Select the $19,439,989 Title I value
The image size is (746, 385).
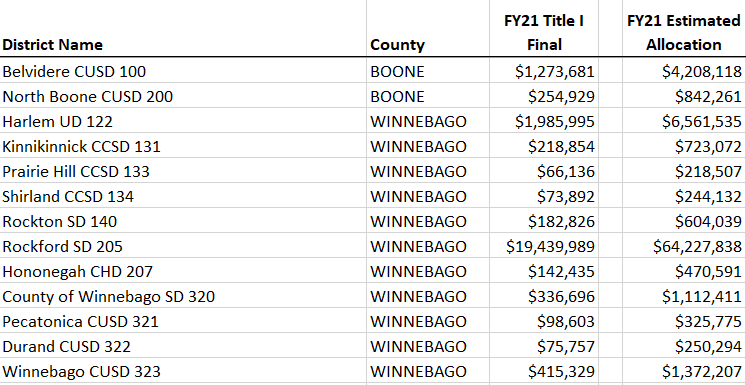tap(544, 246)
